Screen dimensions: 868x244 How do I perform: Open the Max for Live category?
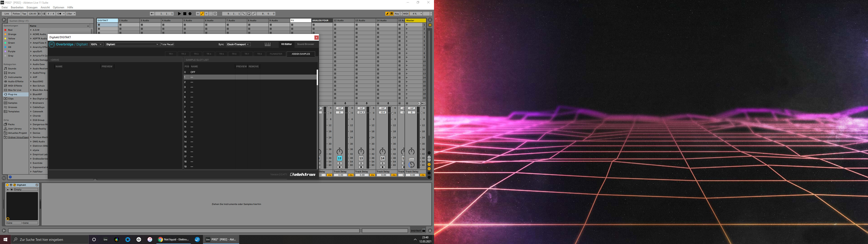(14, 90)
